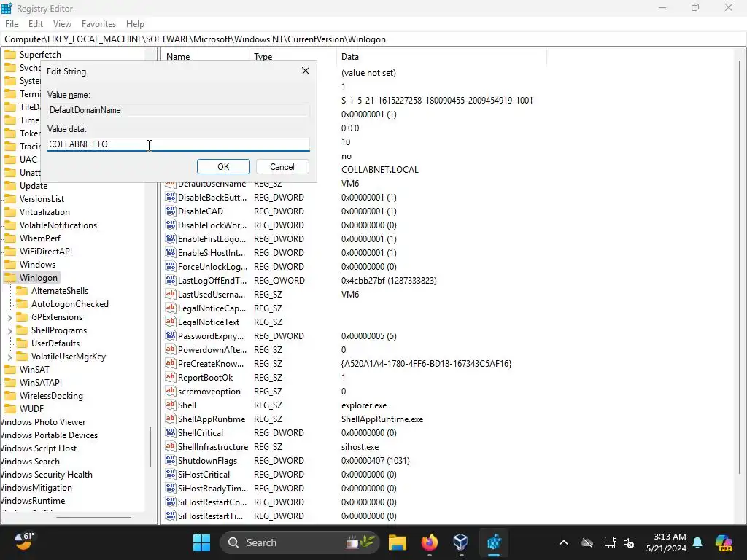Expand the GPExtensions subkey
The image size is (747, 560).
9,318
